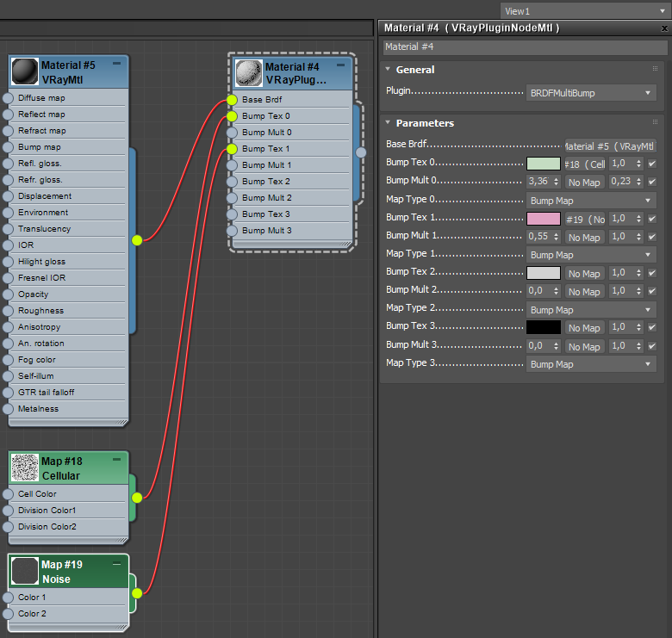672x638 pixels.
Task: Click the Material #4 node preview thumbnail
Action: tap(249, 73)
